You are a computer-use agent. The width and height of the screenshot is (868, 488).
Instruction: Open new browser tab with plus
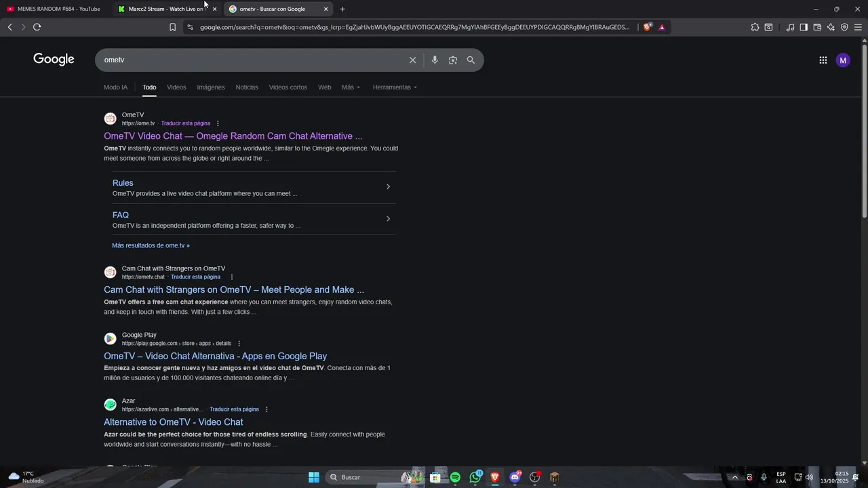[x=342, y=9]
